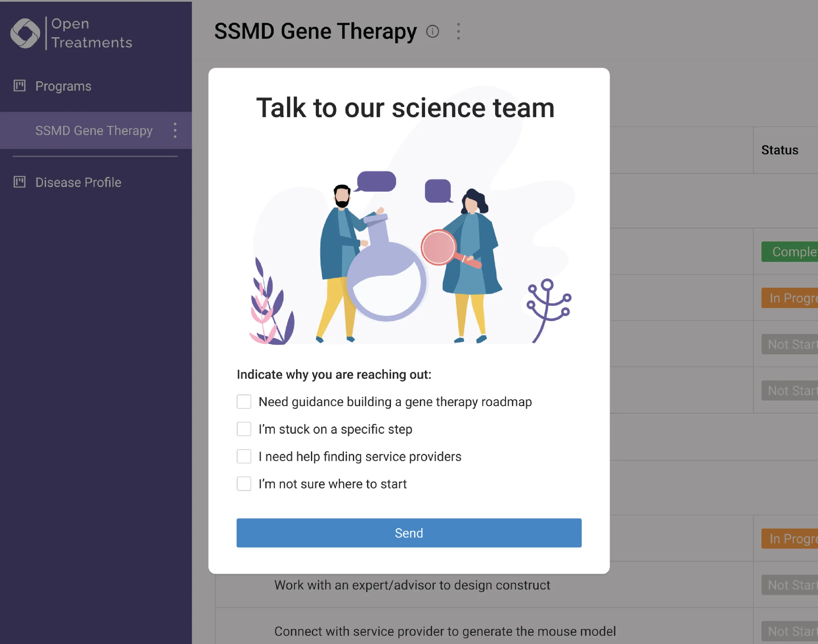The image size is (818, 644).
Task: Open Programs in the sidebar
Action: pos(63,86)
